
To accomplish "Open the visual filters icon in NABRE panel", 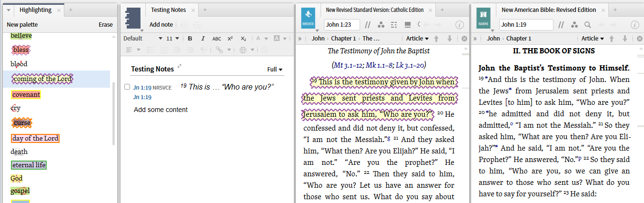I will (574, 25).
